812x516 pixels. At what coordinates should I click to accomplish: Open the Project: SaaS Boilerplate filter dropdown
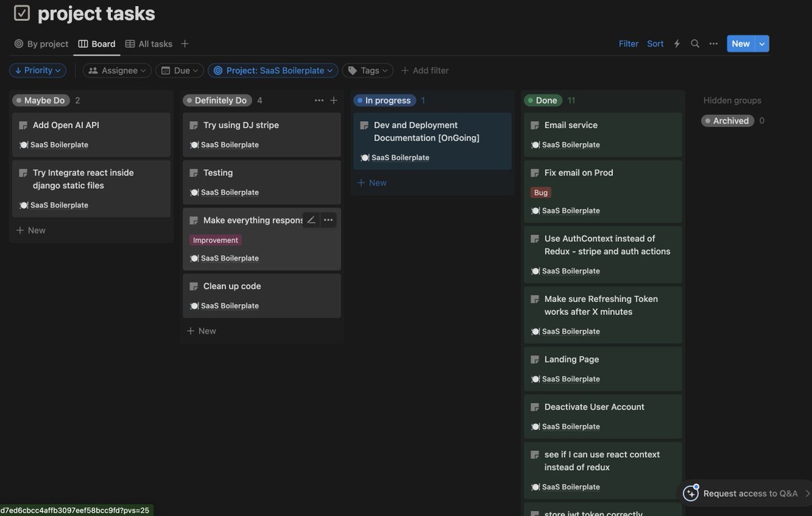coord(273,70)
